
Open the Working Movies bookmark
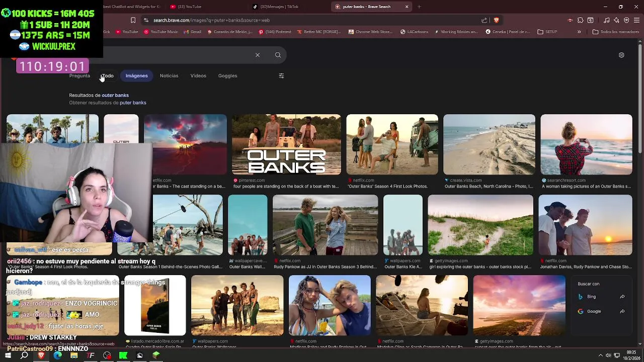[x=456, y=32]
